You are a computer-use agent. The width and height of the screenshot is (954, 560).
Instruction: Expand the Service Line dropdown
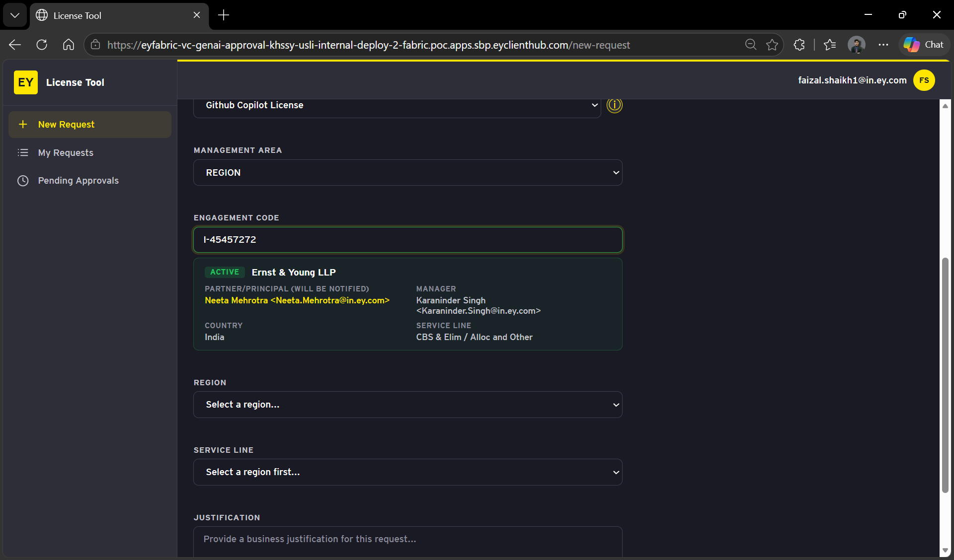408,472
